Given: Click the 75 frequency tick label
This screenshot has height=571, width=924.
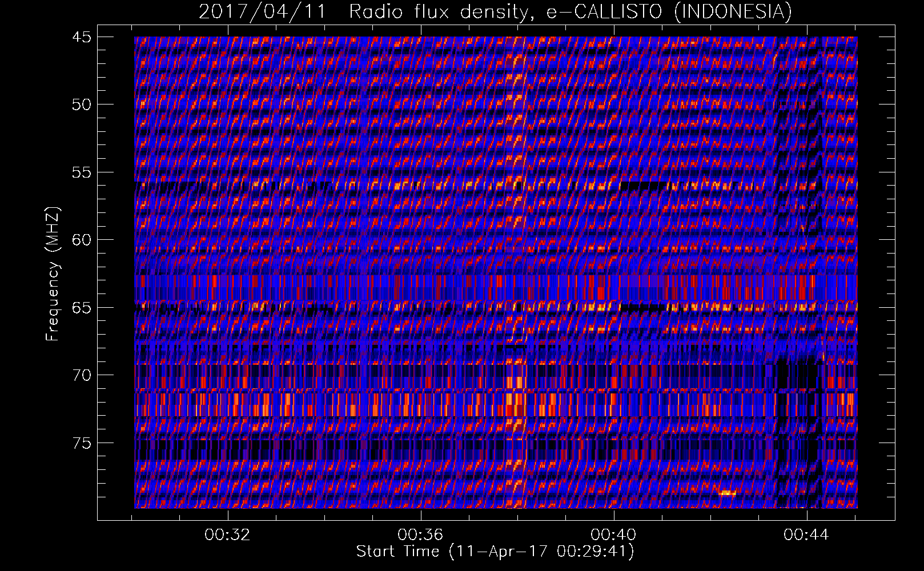Looking at the screenshot, I should pos(82,443).
